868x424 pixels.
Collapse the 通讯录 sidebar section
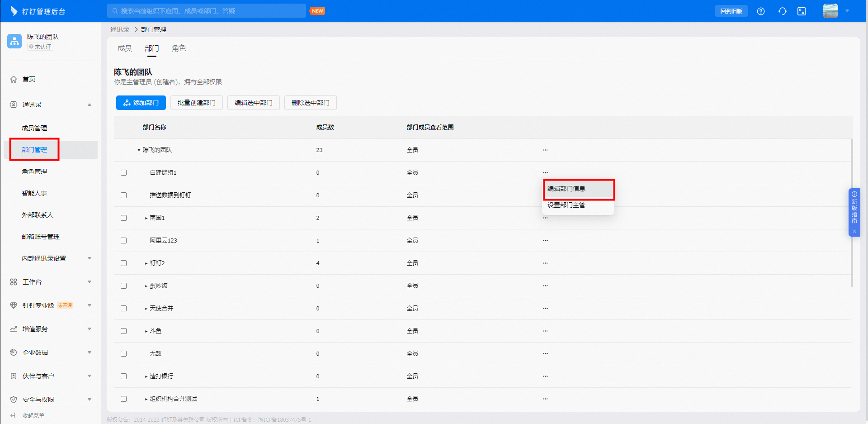(x=90, y=105)
